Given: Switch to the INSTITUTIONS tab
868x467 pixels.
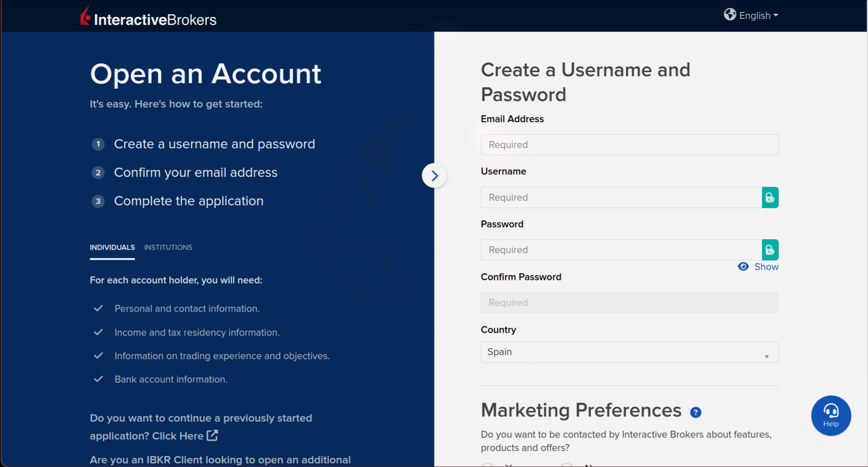Looking at the screenshot, I should 168,247.
